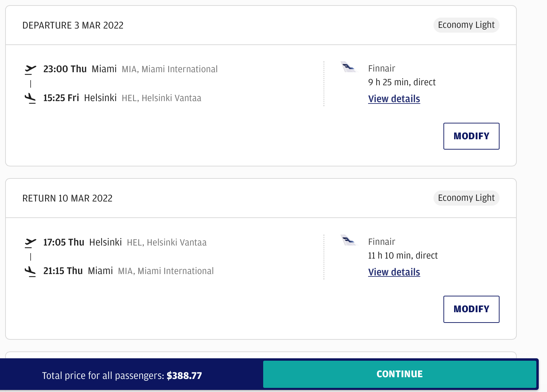Click the Finnair logo on the return flight
This screenshot has width=547, height=392.
[349, 240]
